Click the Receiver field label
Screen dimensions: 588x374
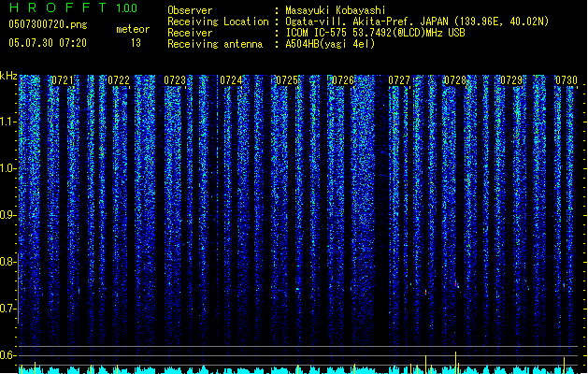[x=190, y=33]
